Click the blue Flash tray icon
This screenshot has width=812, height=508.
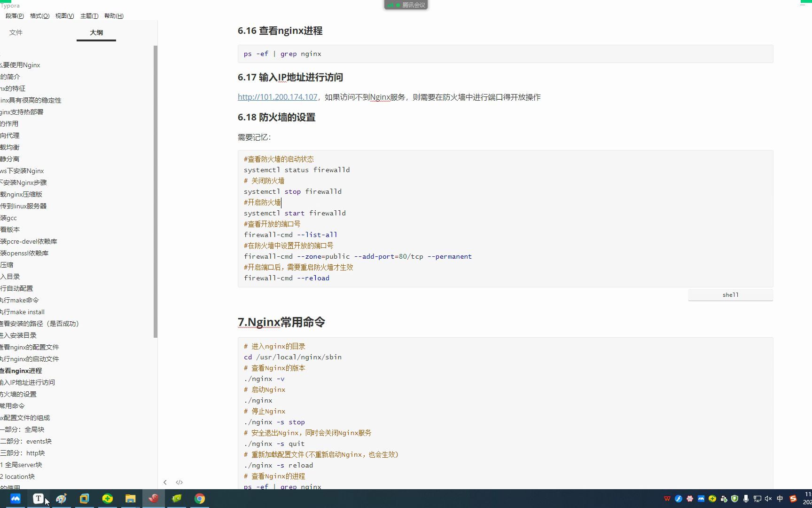pyautogui.click(x=679, y=499)
